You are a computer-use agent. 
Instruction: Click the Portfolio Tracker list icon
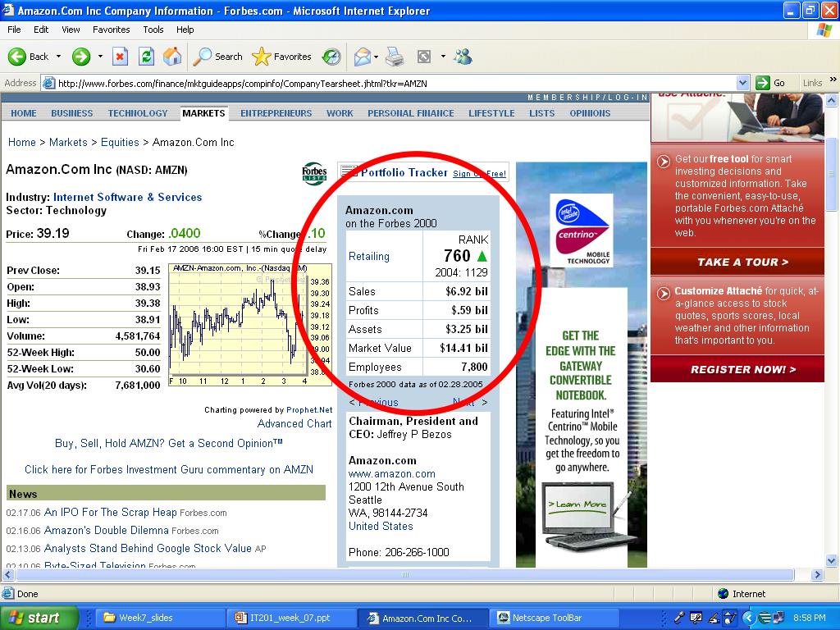pyautogui.click(x=349, y=172)
